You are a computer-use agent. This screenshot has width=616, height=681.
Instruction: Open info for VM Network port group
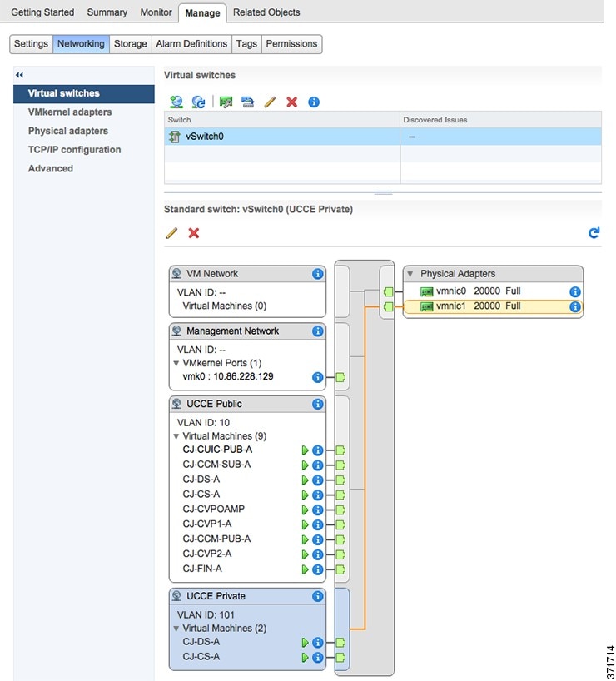tap(317, 274)
